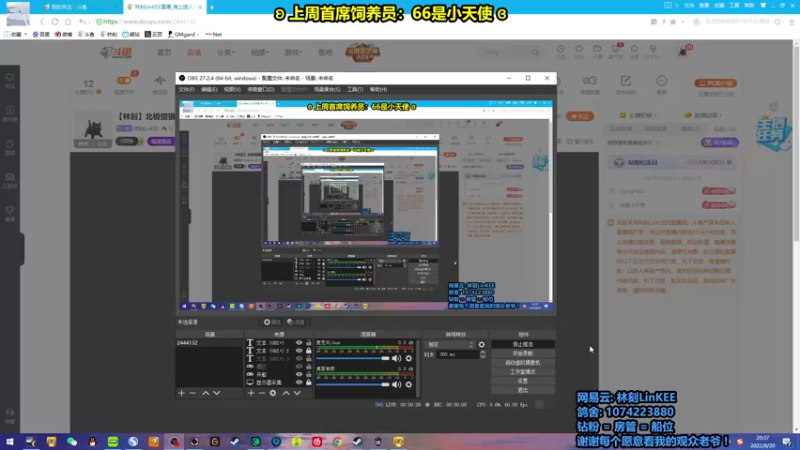This screenshot has width=800, height=450.
Task: Open OBS 停靠窗口(D) menu
Action: (261, 90)
